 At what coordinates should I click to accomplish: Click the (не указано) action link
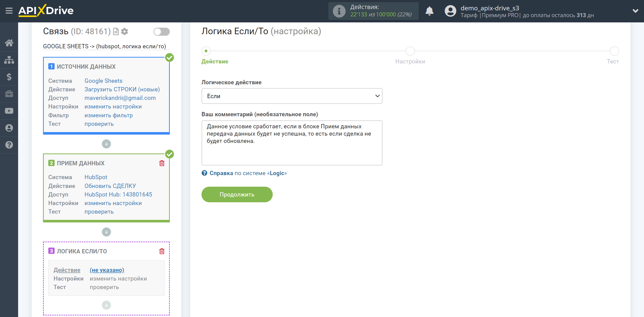pyautogui.click(x=107, y=270)
